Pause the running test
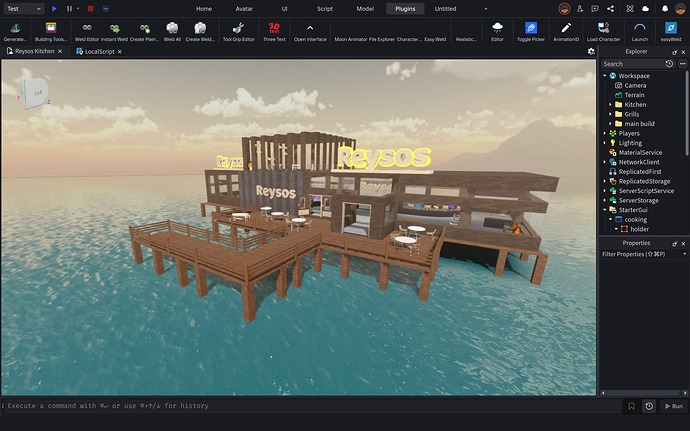This screenshot has width=690, height=431. pyautogui.click(x=69, y=8)
